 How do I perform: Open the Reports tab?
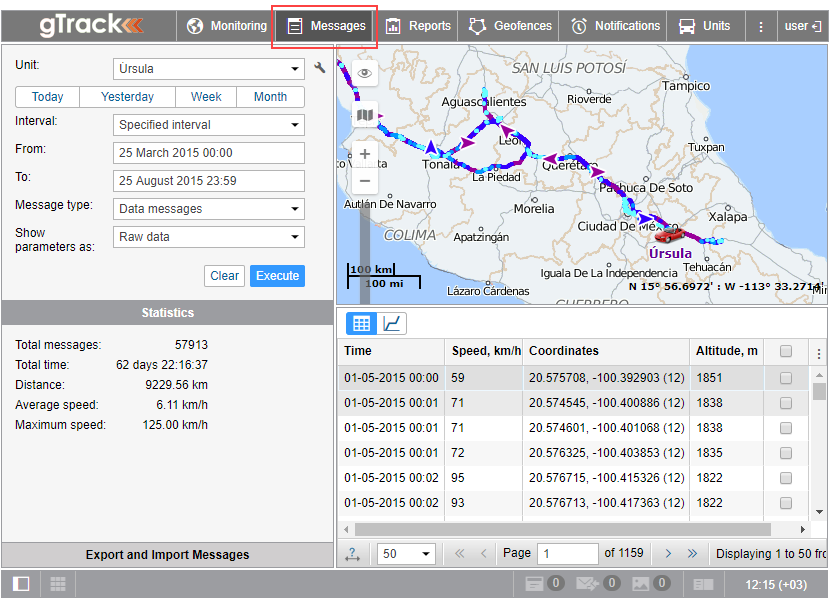[x=418, y=26]
